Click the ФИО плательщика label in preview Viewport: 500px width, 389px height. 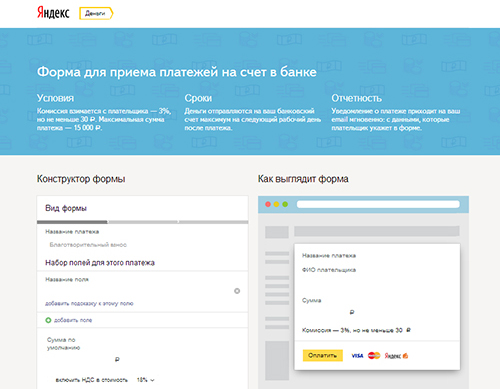329,270
